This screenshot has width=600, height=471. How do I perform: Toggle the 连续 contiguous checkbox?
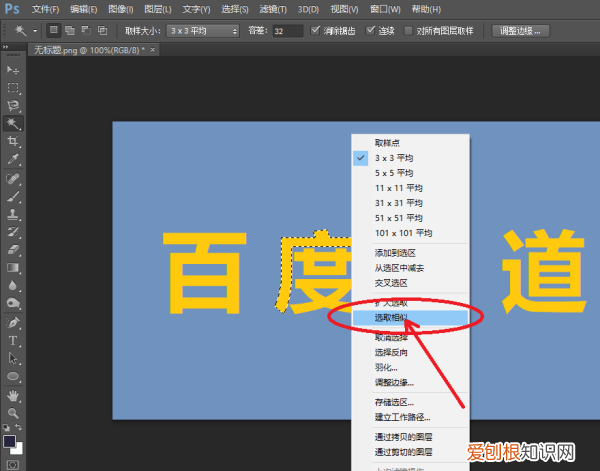[x=370, y=30]
